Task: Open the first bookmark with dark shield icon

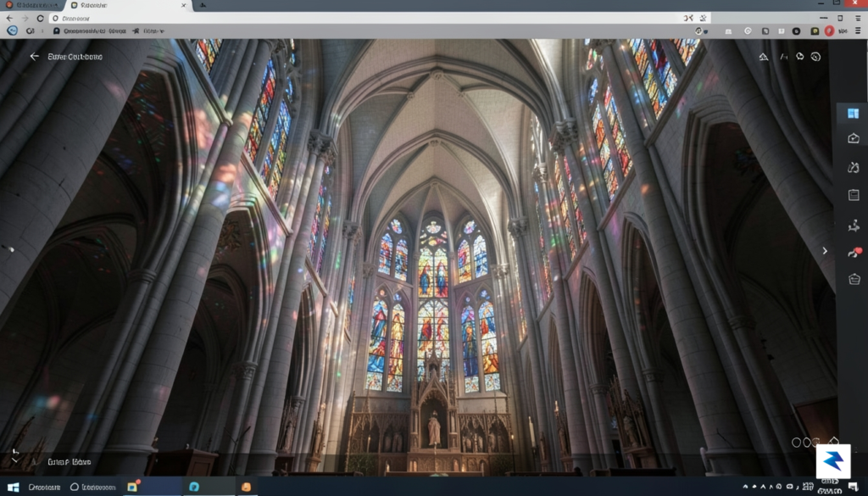Action: (x=90, y=31)
